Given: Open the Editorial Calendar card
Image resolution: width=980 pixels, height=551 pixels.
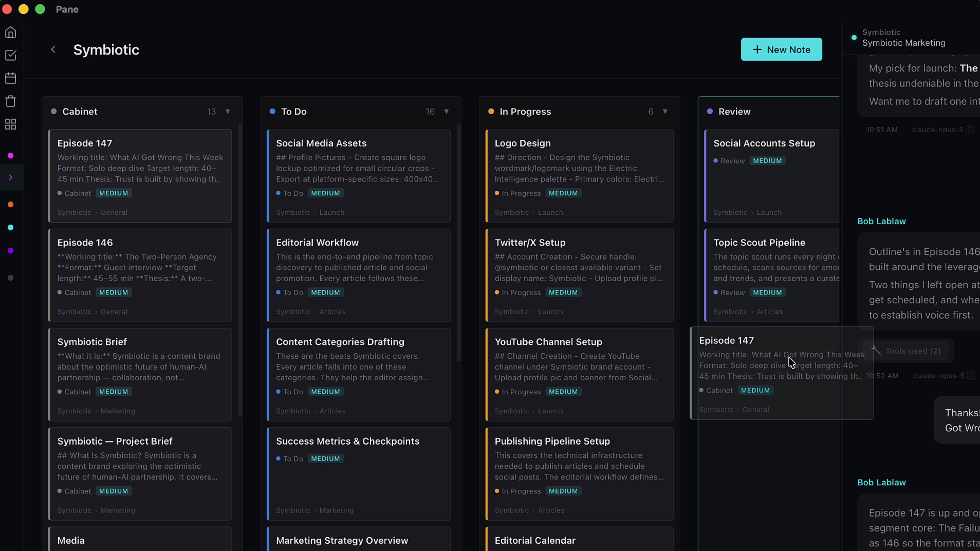Looking at the screenshot, I should [579, 539].
